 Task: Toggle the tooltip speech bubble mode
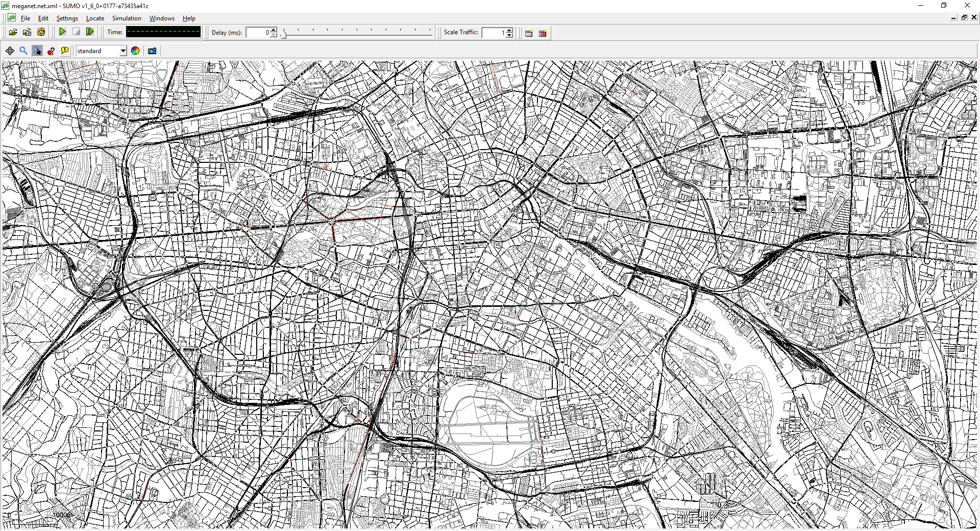[64, 51]
